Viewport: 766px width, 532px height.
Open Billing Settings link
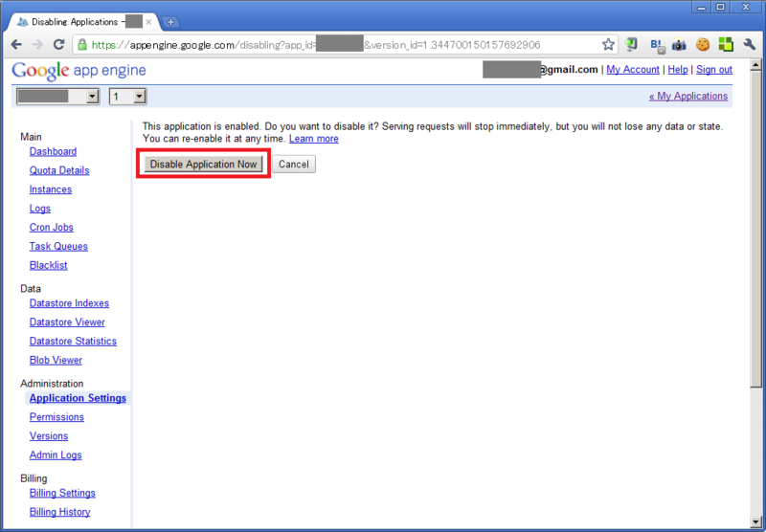62,493
